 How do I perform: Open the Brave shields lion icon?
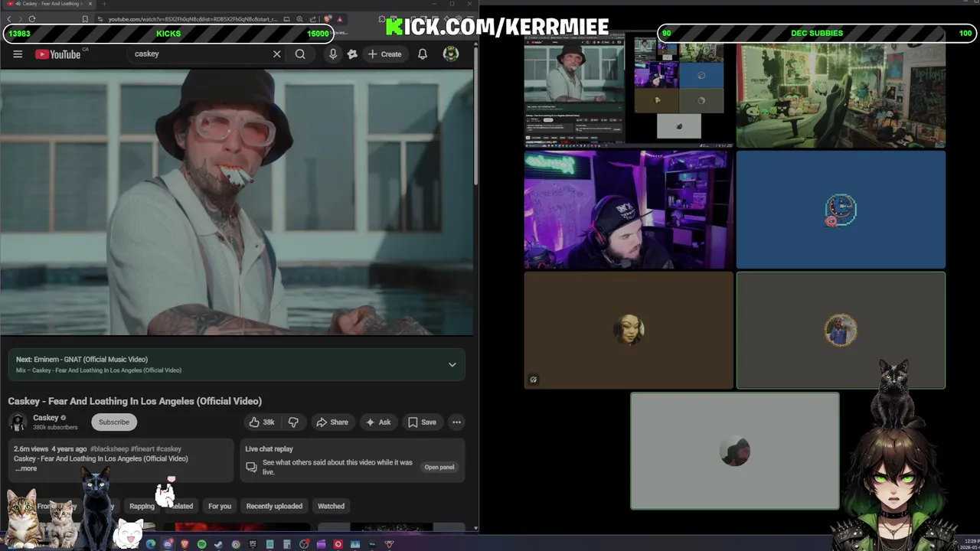click(328, 19)
